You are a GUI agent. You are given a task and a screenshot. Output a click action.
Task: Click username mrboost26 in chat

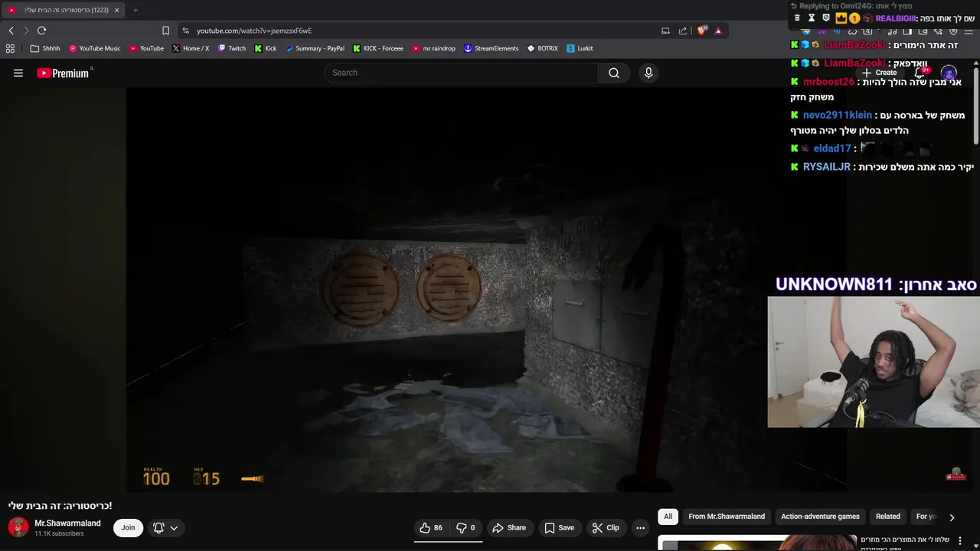pyautogui.click(x=828, y=82)
